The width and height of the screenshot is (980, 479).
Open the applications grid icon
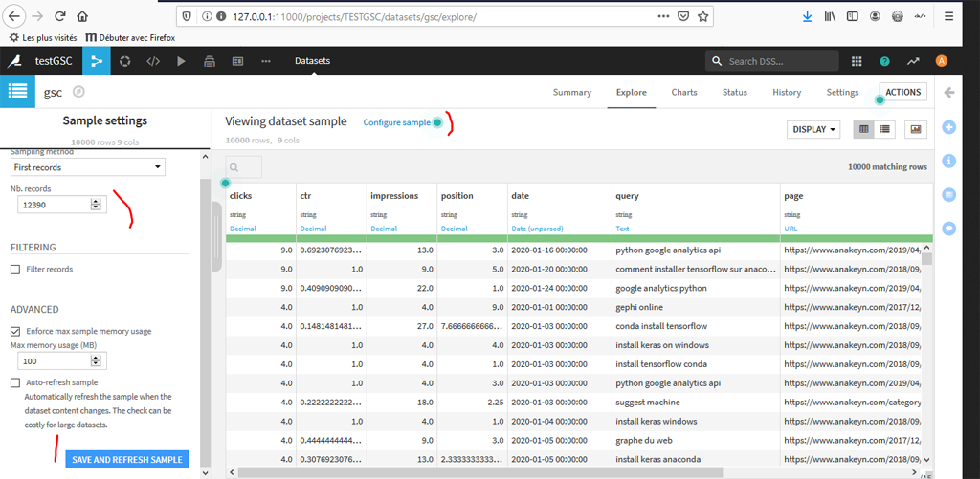click(x=857, y=61)
